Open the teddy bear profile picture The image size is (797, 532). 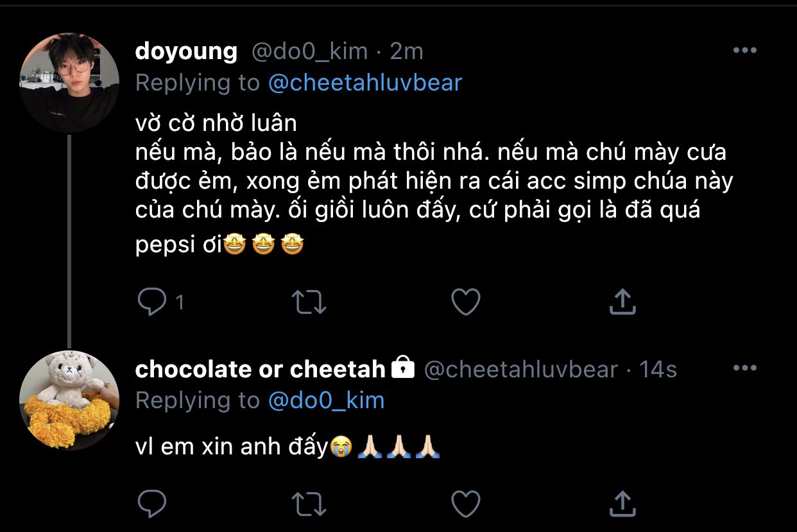(69, 400)
